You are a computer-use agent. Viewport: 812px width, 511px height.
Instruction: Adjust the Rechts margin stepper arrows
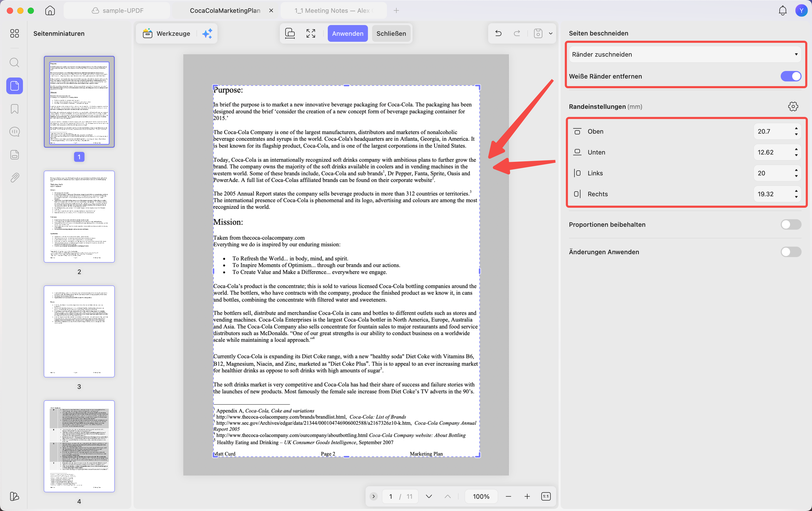point(796,194)
